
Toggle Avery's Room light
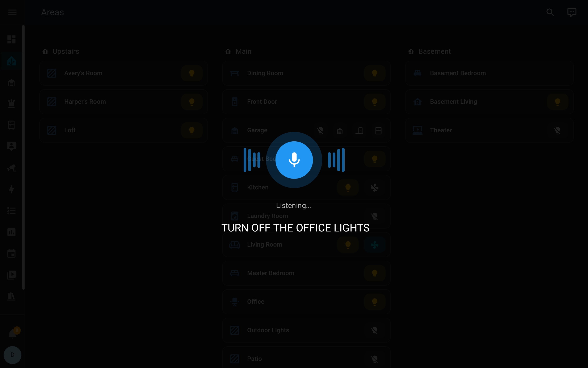(x=192, y=73)
